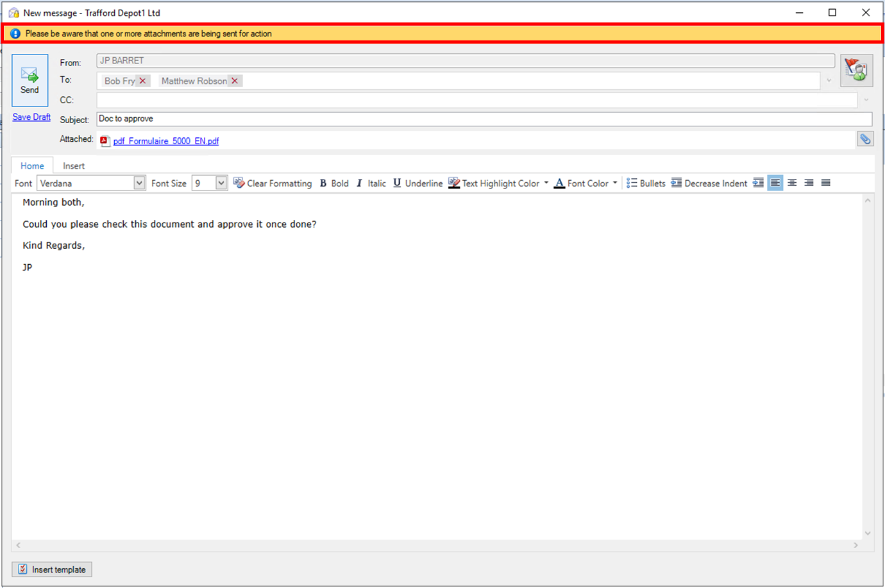The image size is (885, 588).
Task: Click in the CC input field
Action: [476, 100]
